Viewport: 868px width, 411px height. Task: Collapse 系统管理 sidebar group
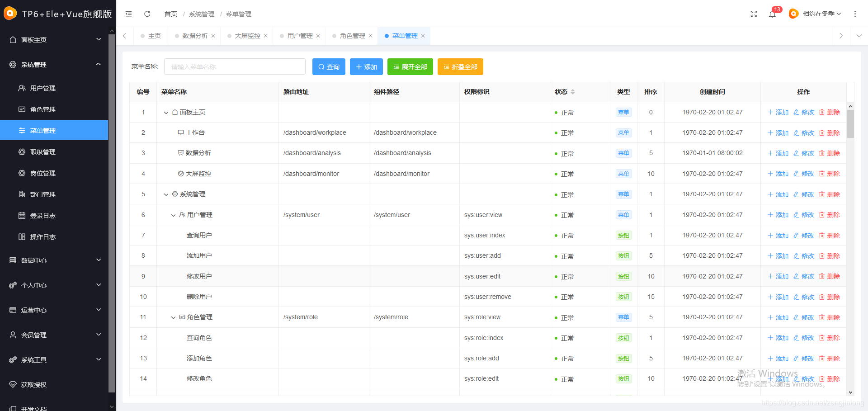coord(54,65)
